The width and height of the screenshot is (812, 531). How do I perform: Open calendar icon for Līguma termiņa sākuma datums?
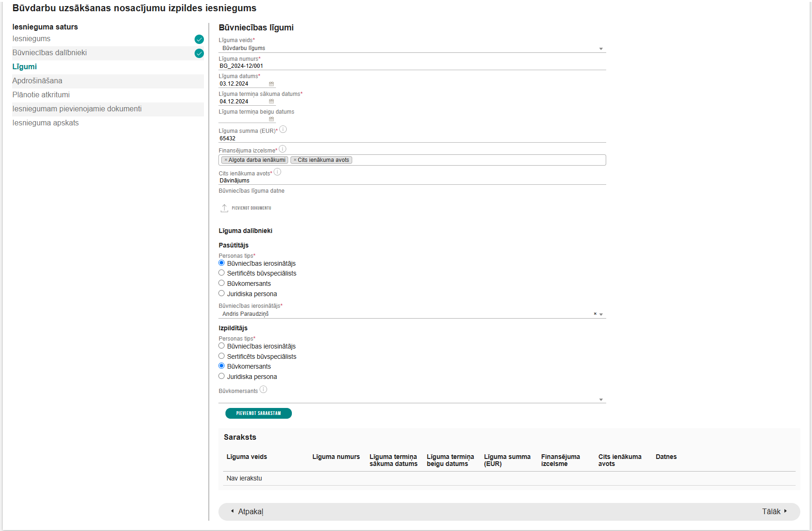pyautogui.click(x=271, y=102)
